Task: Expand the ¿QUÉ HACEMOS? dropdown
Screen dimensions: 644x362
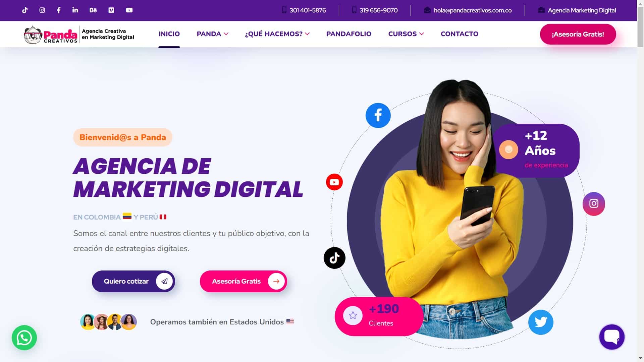Action: click(x=277, y=34)
